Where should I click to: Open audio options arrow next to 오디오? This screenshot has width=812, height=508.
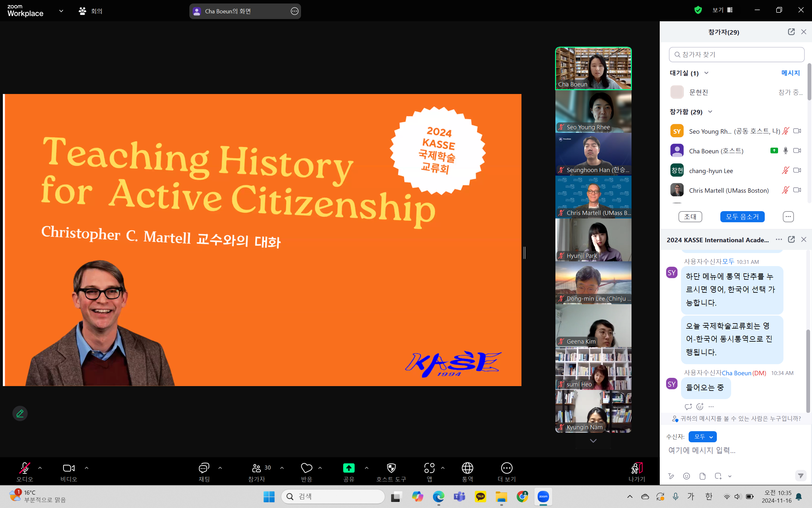(x=40, y=468)
